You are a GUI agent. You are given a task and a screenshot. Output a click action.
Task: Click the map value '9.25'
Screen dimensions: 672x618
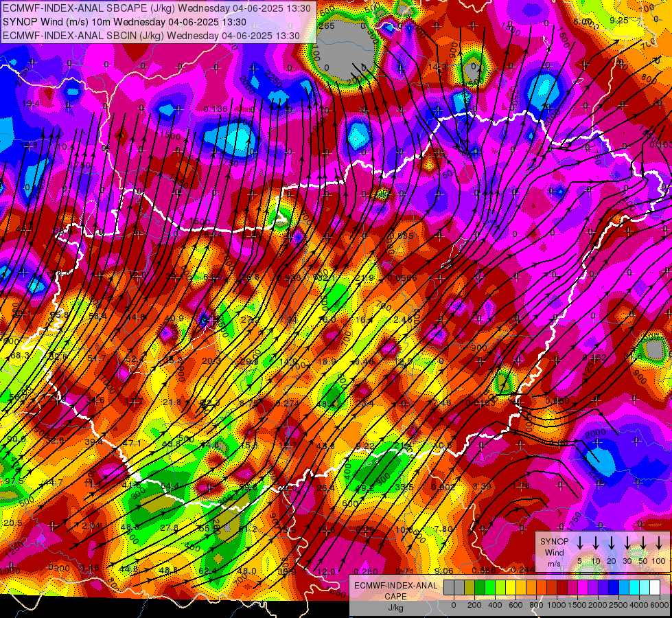click(x=619, y=20)
